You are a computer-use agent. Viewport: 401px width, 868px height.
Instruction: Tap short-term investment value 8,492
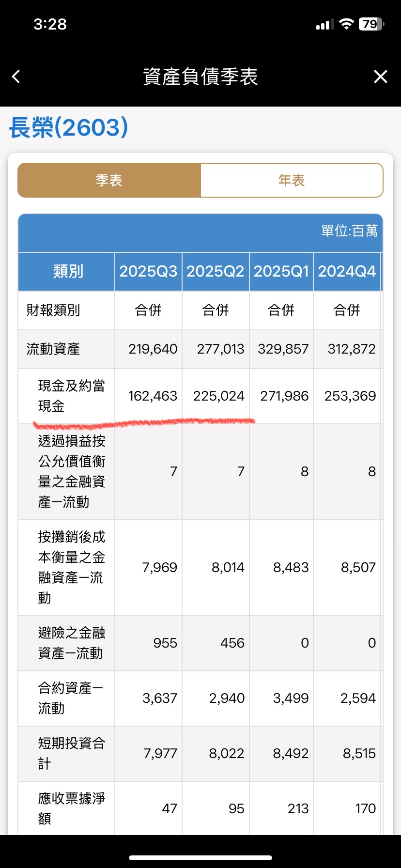291,753
